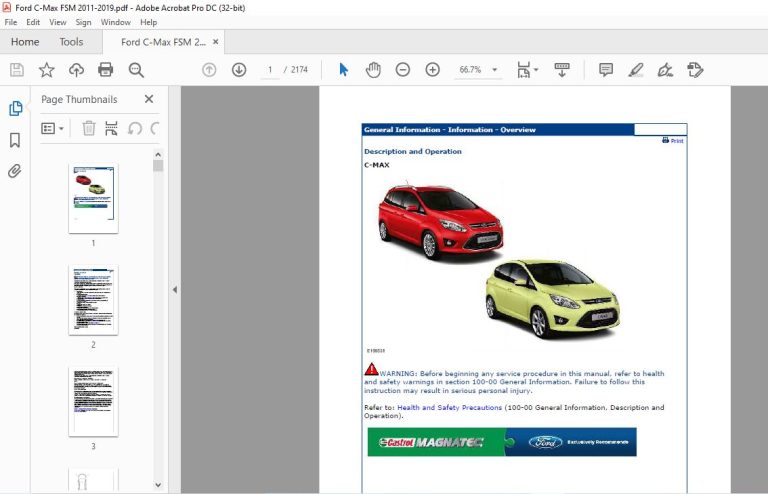Screen dimensions: 768x494
Task: Click thumbnails scrollbar down arrow
Action: [x=158, y=485]
